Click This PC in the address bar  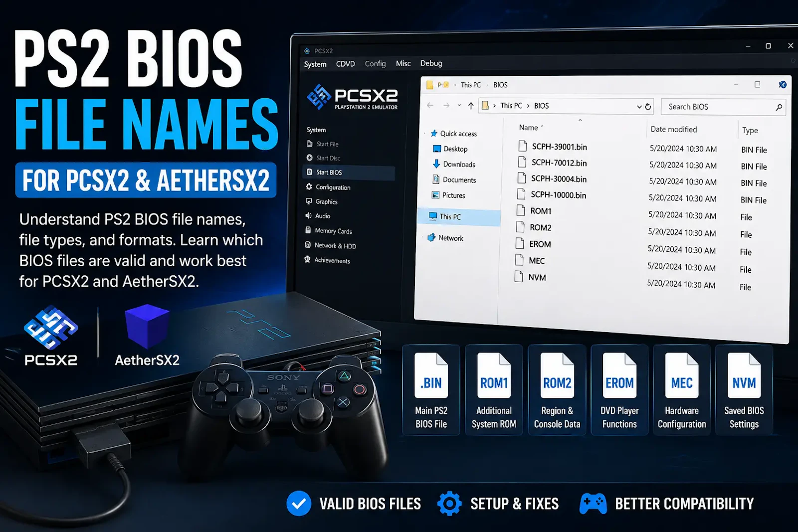pyautogui.click(x=511, y=106)
